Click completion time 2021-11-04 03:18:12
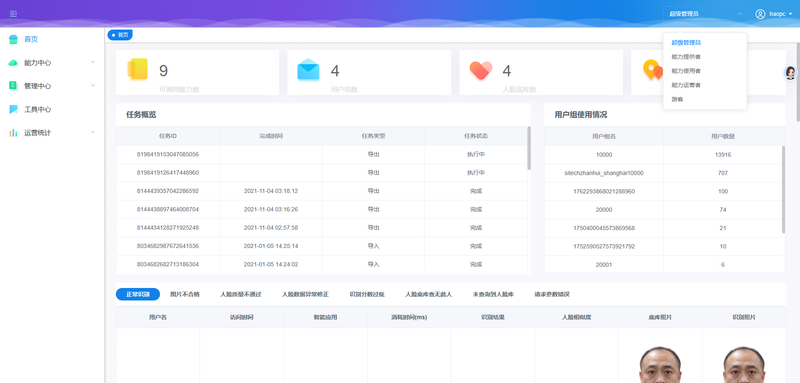The height and width of the screenshot is (383, 800). pos(271,191)
